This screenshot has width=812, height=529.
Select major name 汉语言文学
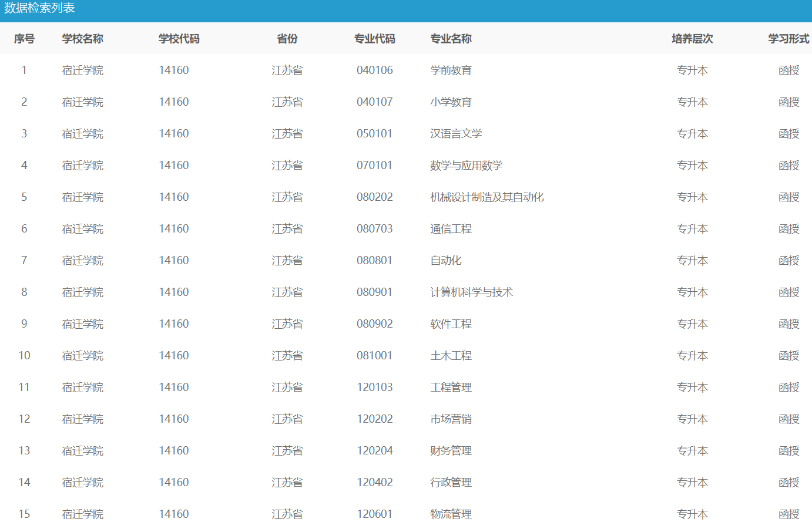pyautogui.click(x=456, y=134)
